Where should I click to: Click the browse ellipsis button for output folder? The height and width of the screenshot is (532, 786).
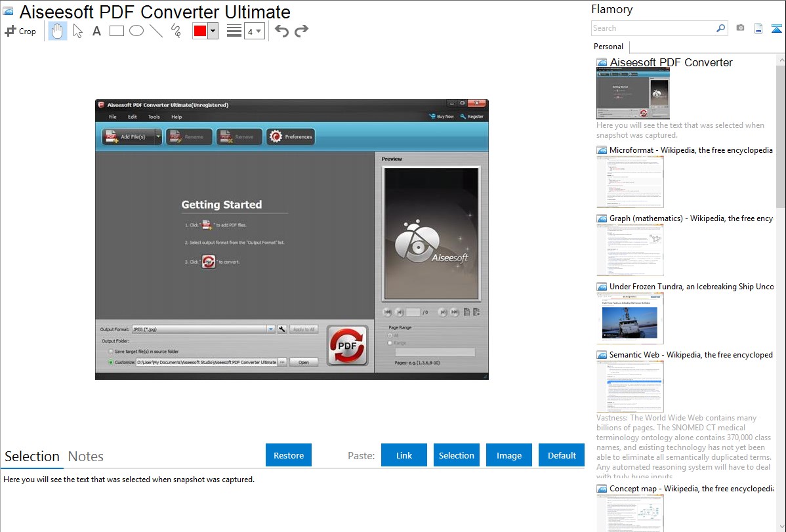pyautogui.click(x=282, y=362)
